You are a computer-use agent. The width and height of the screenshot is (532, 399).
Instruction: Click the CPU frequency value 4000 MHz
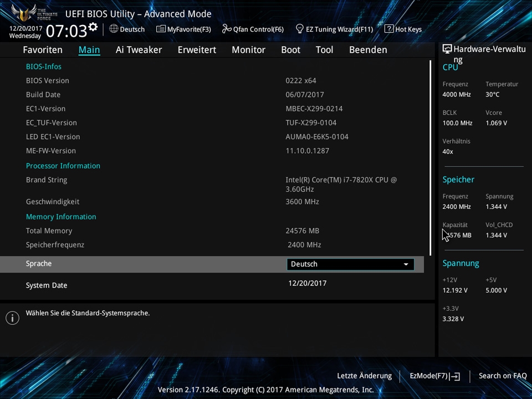[457, 95]
